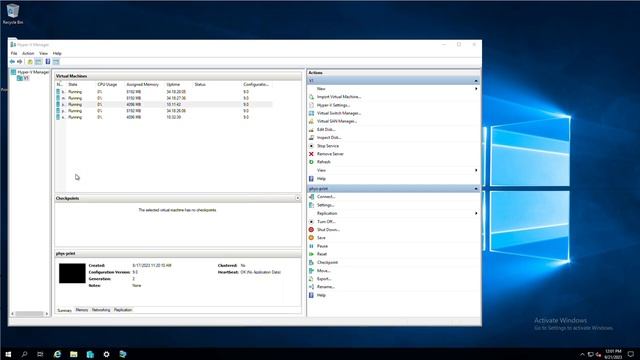Screen dimensions: 640x360
Task: Open Help in the phys-print section
Action: point(321,295)
